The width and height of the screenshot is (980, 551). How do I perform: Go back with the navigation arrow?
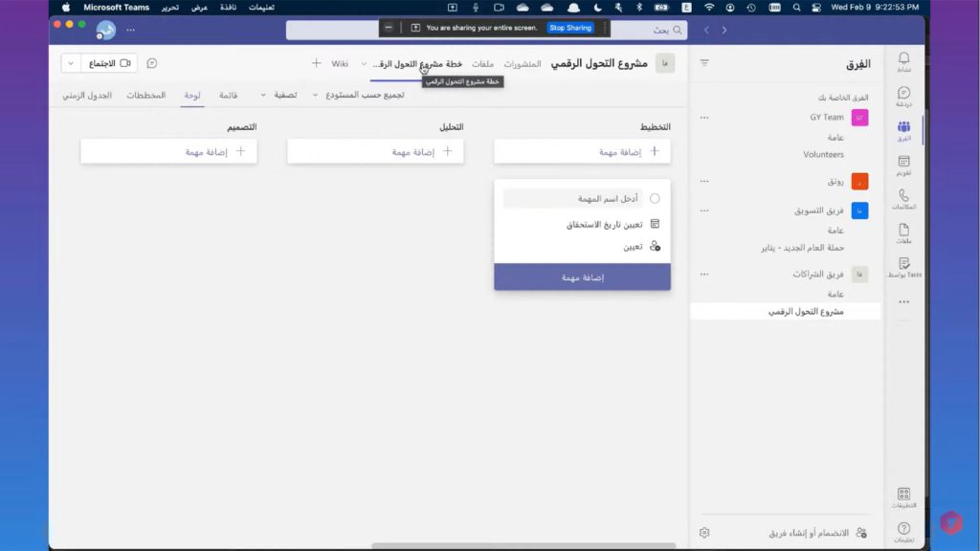706,30
